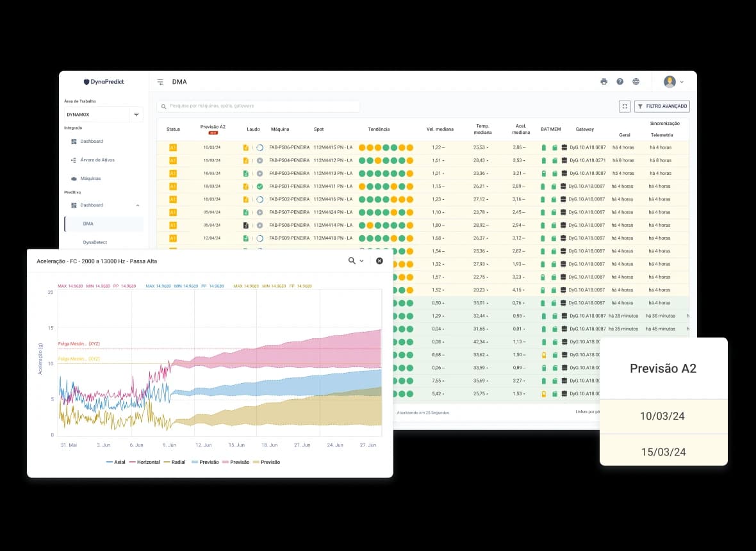Screen dimensions: 756x551
Task: Toggle Horizontal series in chart legend
Action: (x=145, y=462)
